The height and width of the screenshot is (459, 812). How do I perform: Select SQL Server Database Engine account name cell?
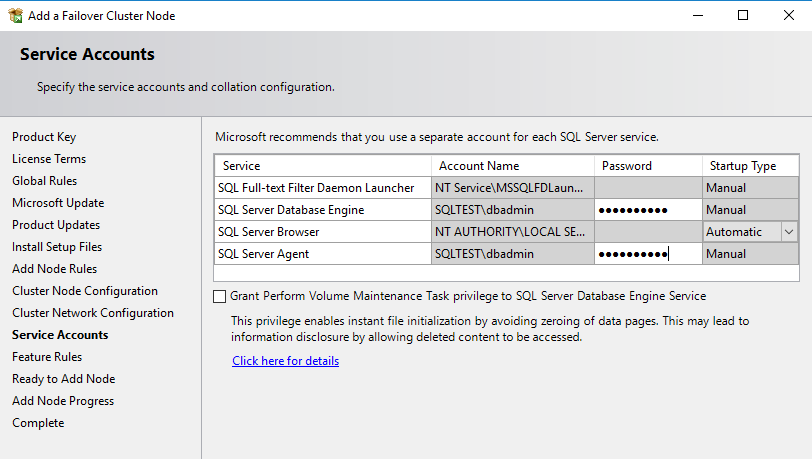coord(513,210)
